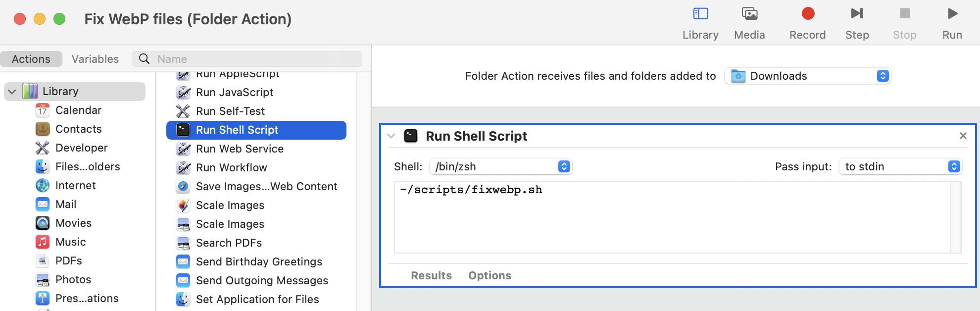This screenshot has height=311, width=980.
Task: Click the Stop toolbar button
Action: pyautogui.click(x=904, y=14)
